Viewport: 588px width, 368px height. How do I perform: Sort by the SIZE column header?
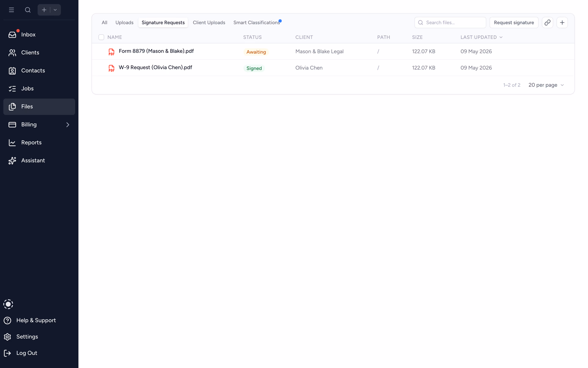pos(417,37)
